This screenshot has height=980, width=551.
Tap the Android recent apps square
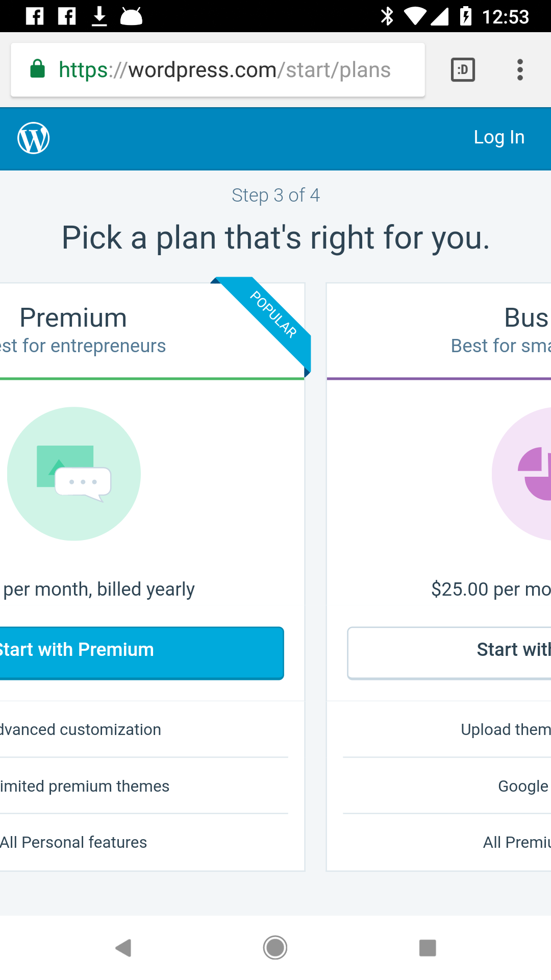click(428, 948)
